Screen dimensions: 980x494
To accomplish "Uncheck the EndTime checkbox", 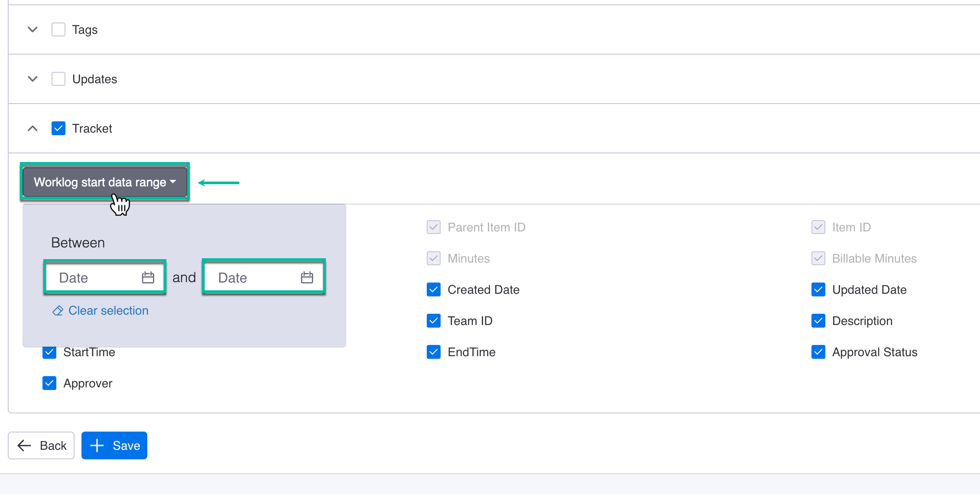I will (433, 352).
